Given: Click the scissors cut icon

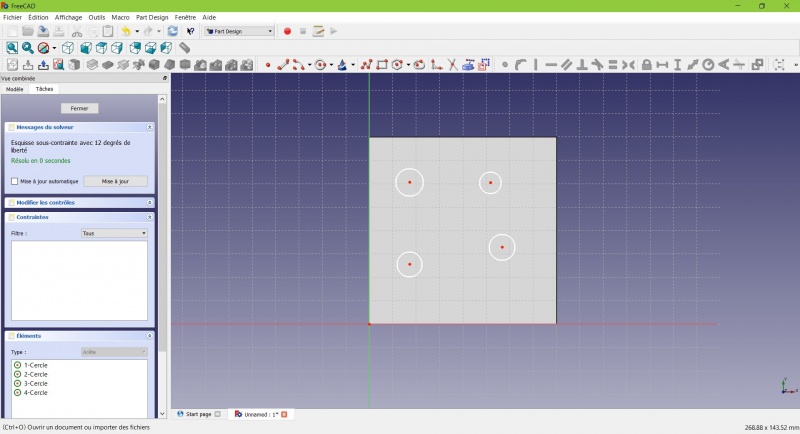Looking at the screenshot, I should tap(77, 31).
